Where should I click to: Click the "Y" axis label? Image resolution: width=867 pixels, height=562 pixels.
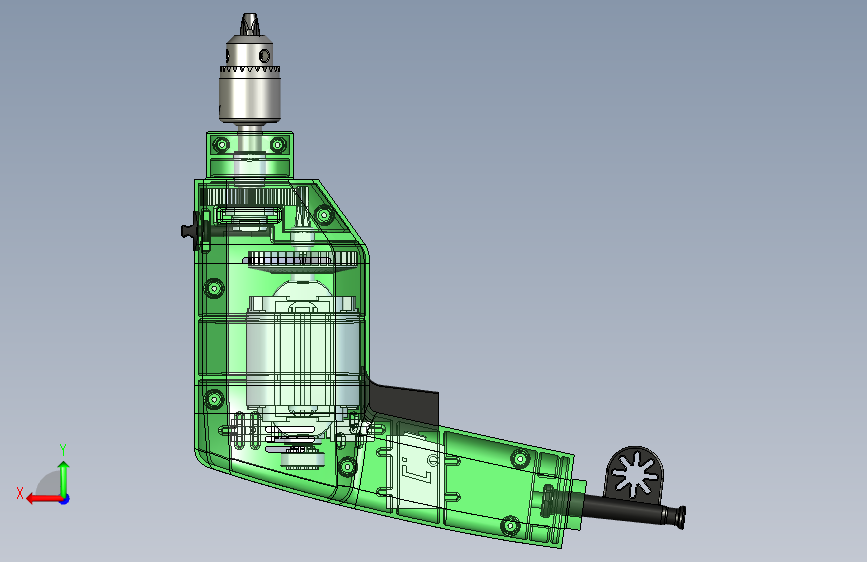tap(63, 450)
